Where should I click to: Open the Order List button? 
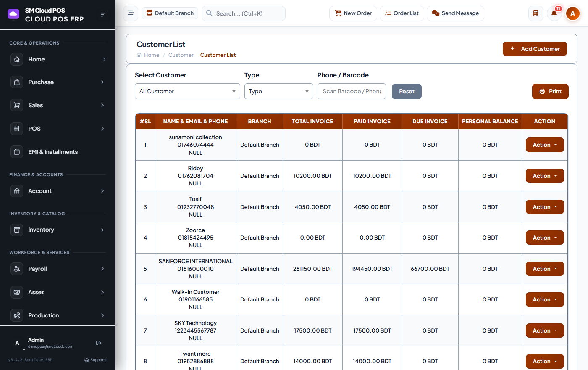click(x=402, y=13)
